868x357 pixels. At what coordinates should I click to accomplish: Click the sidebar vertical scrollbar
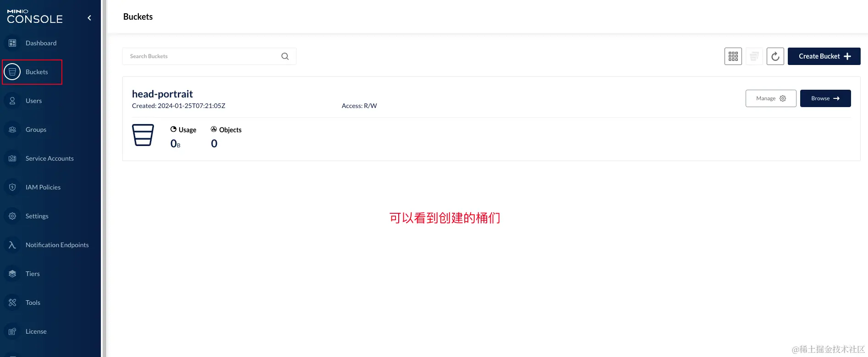[x=104, y=178]
